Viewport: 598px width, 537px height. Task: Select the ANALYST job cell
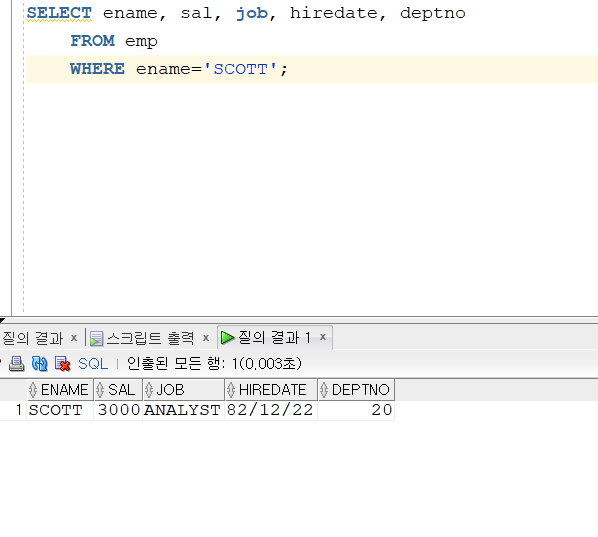point(184,410)
